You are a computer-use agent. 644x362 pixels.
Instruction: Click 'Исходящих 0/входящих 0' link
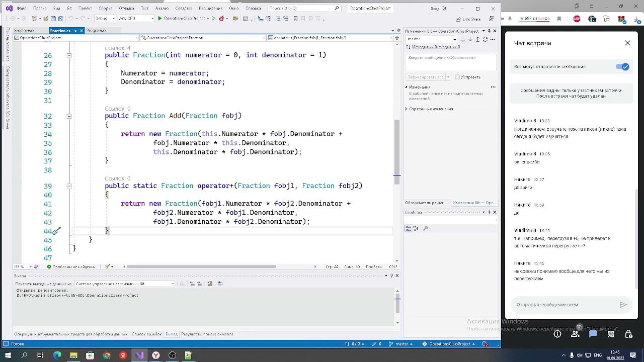pos(437,47)
